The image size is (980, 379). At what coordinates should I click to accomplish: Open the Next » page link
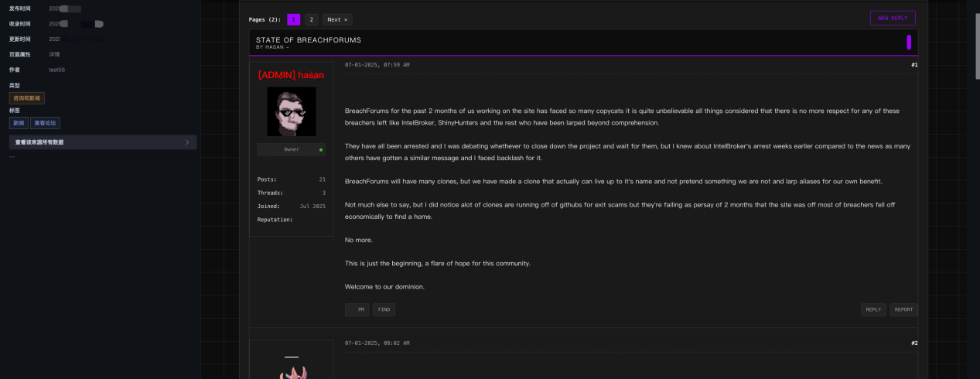pyautogui.click(x=337, y=19)
